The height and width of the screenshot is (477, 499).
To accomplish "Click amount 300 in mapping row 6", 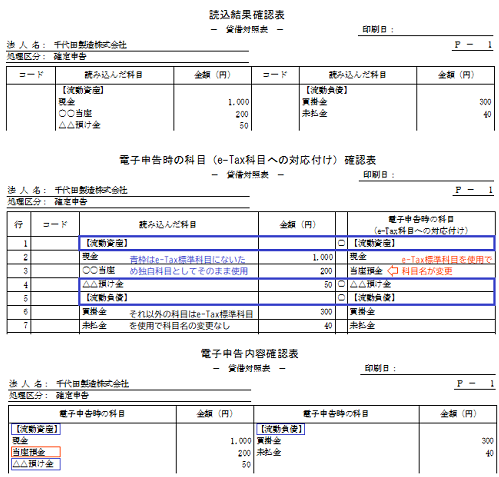I will coord(326,312).
